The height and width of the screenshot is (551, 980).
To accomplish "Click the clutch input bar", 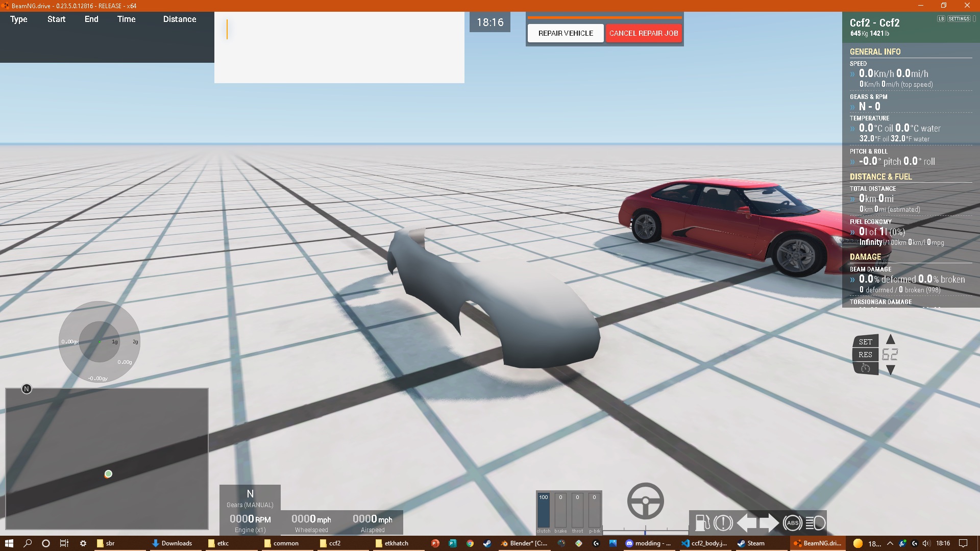I will [x=544, y=510].
